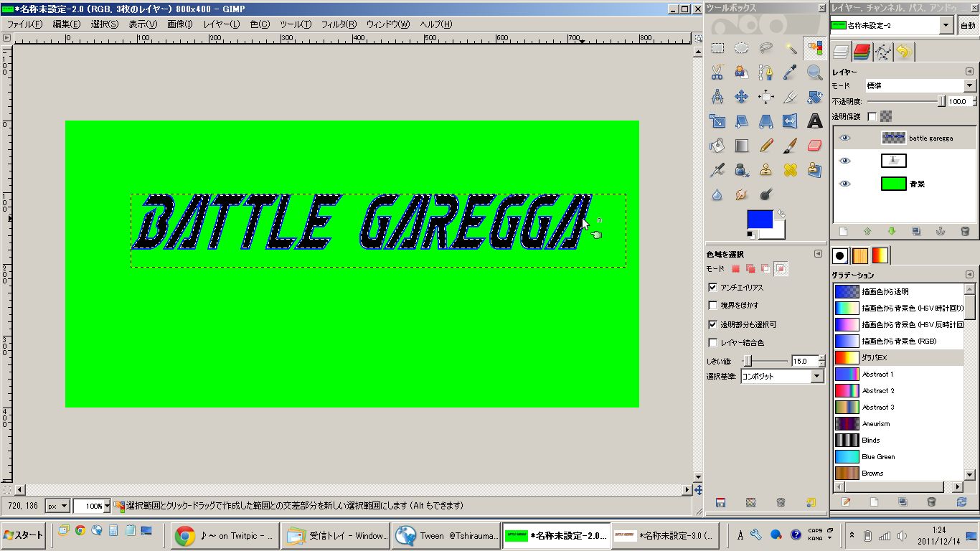This screenshot has width=980, height=551.
Task: Check the 透明保護 lock checkbox
Action: [872, 116]
